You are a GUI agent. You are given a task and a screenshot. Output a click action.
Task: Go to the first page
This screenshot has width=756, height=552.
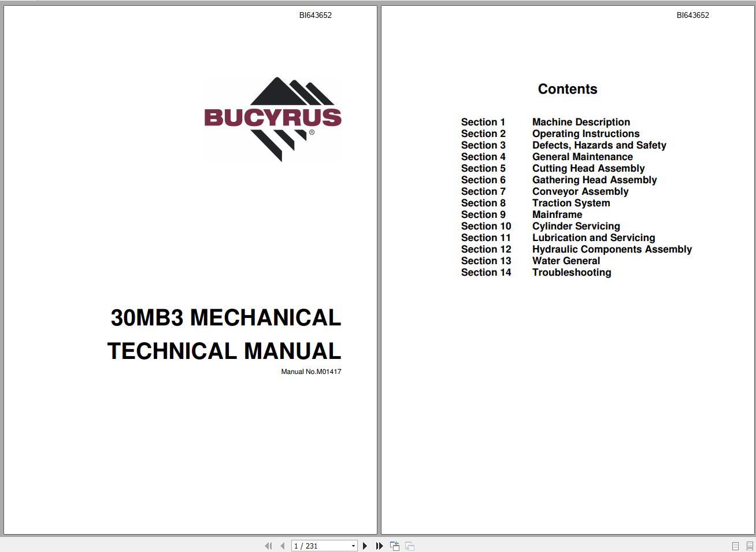coord(268,546)
